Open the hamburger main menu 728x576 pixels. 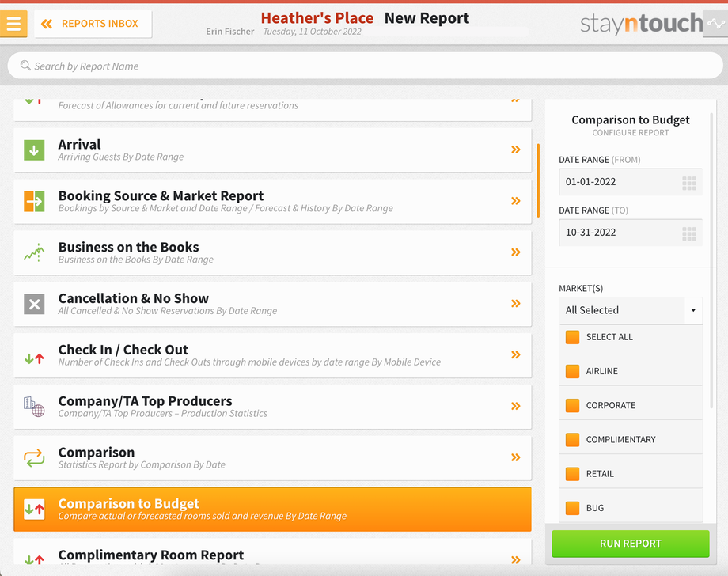click(x=13, y=23)
